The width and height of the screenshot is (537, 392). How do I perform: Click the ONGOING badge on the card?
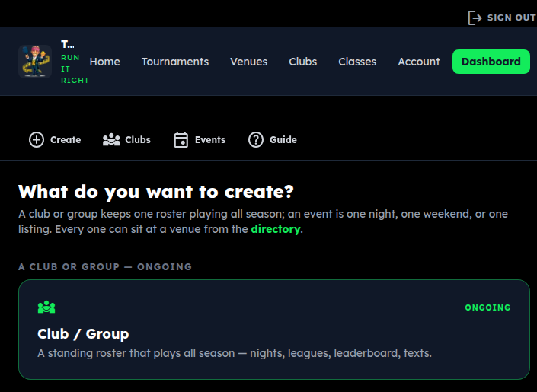(x=487, y=308)
